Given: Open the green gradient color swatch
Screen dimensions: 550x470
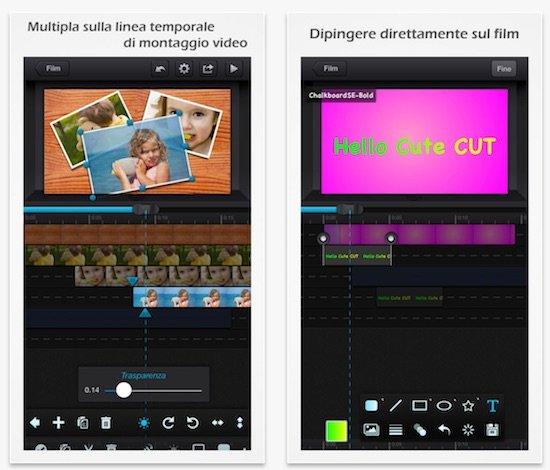Looking at the screenshot, I should pyautogui.click(x=336, y=431).
